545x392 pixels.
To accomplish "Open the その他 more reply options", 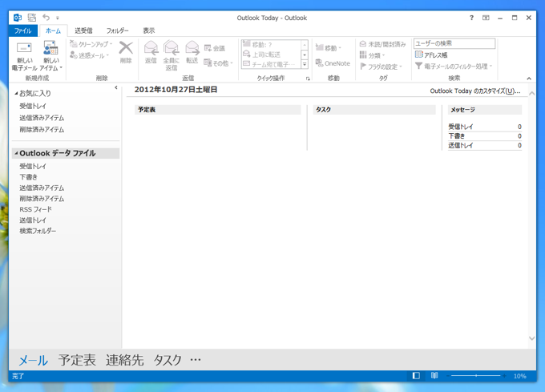I will coord(218,63).
